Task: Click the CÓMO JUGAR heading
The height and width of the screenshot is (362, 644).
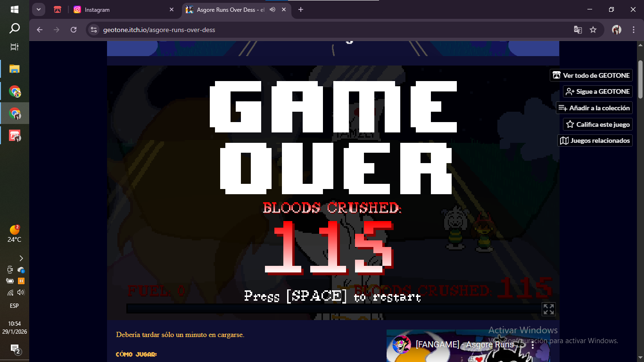Action: pyautogui.click(x=136, y=354)
